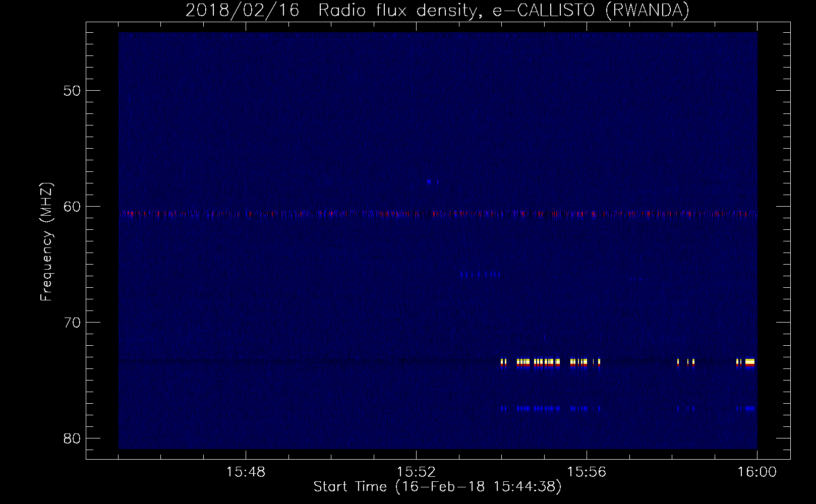Click the faint blue dashes near 66 MHz
The image size is (816, 504).
pyautogui.click(x=480, y=275)
